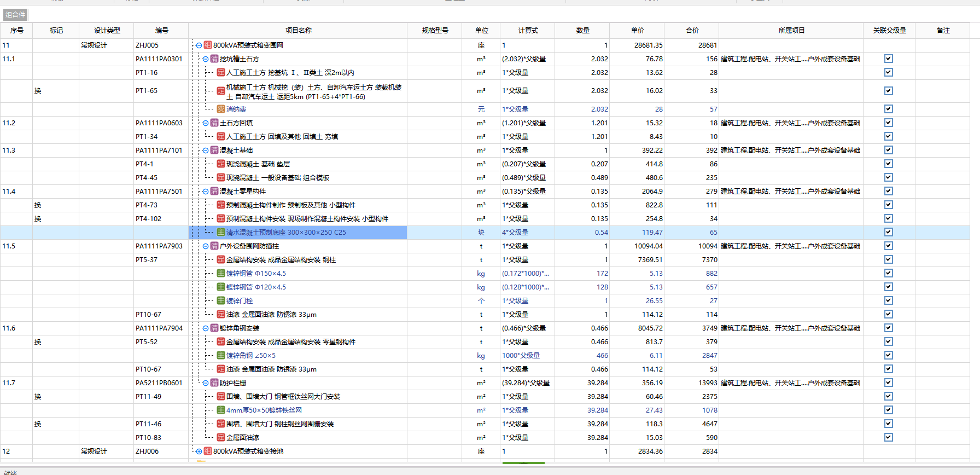The image size is (980, 475).
Task: Uncheck 关联父级量 for the 挖坑槽土石方 row
Action: click(889, 59)
